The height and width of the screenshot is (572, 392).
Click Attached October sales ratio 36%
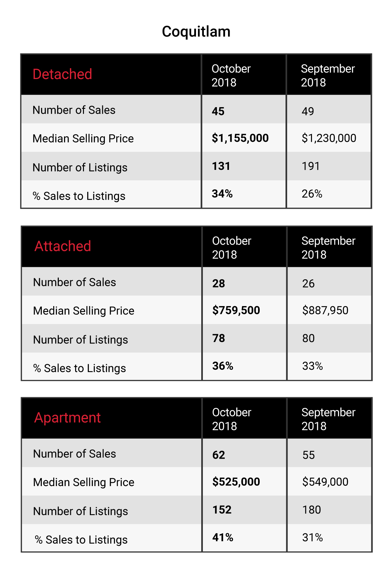pyautogui.click(x=223, y=366)
